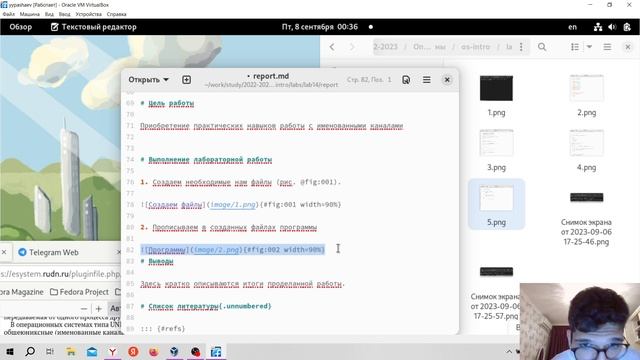Close the file manager window
The height and width of the screenshot is (360, 640).
click(x=628, y=47)
